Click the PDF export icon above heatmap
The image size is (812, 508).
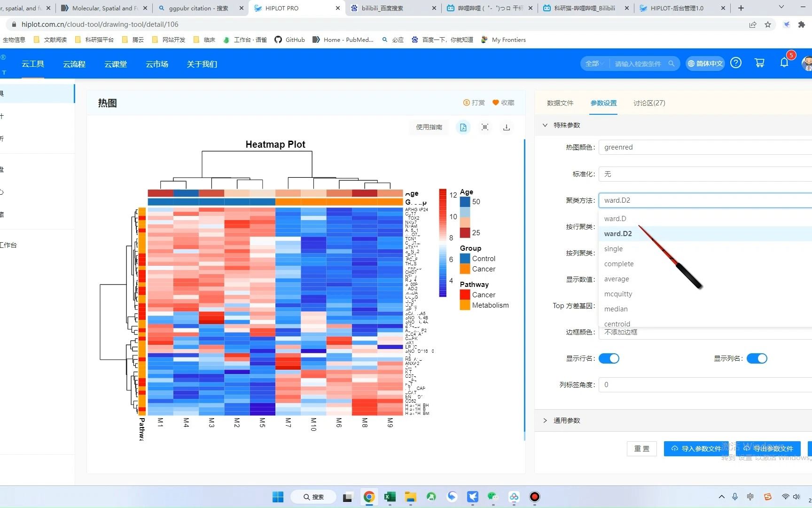pyautogui.click(x=463, y=127)
